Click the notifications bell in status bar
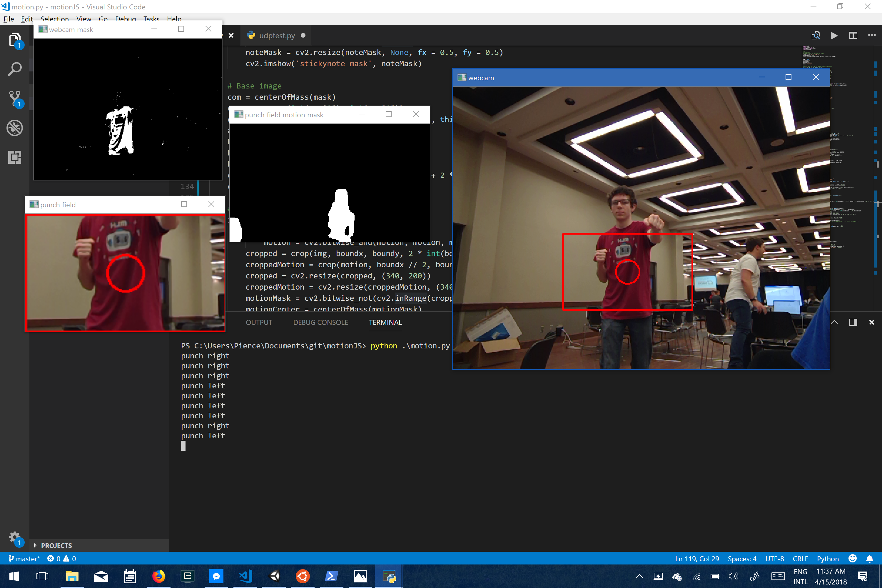 click(x=870, y=559)
